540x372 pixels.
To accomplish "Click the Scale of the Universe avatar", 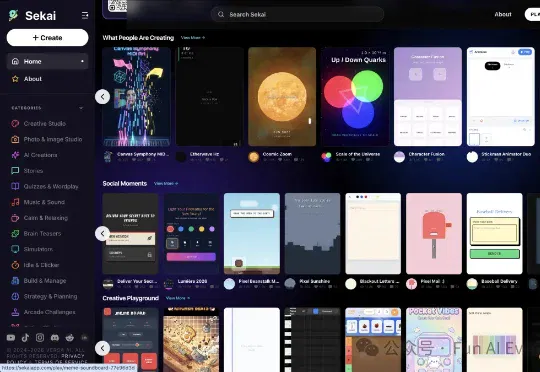I will pos(326,157).
